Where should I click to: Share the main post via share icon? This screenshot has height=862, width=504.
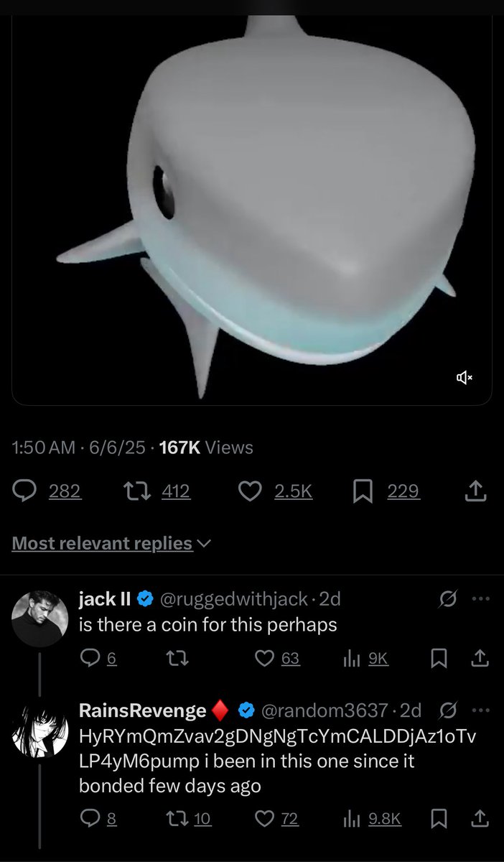(477, 491)
